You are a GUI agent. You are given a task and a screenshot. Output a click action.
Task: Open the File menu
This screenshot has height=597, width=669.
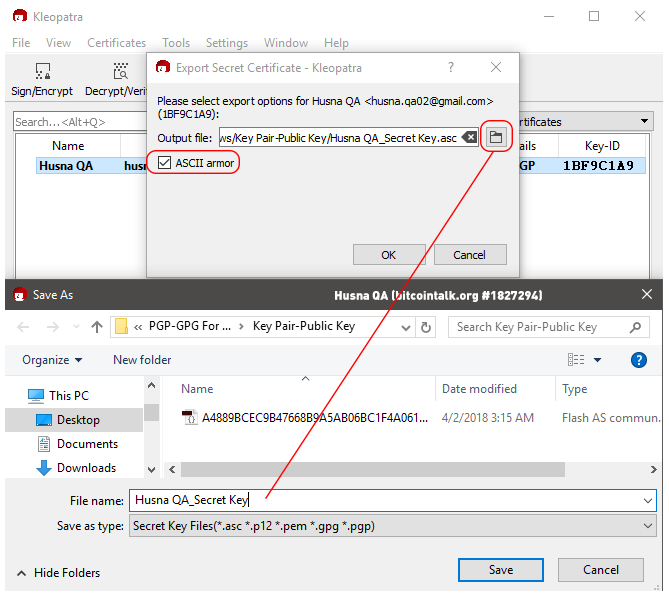pos(21,43)
